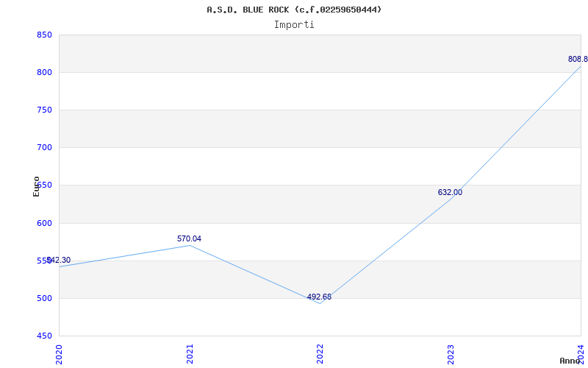Click the 808.8 data label
The width and height of the screenshot is (588, 368).
pos(577,59)
